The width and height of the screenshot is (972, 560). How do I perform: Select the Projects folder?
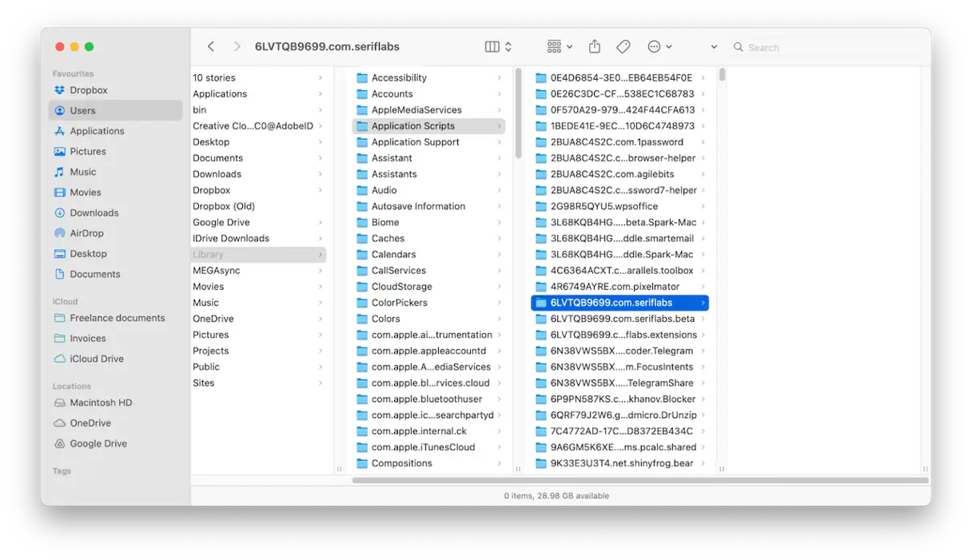pyautogui.click(x=259, y=351)
